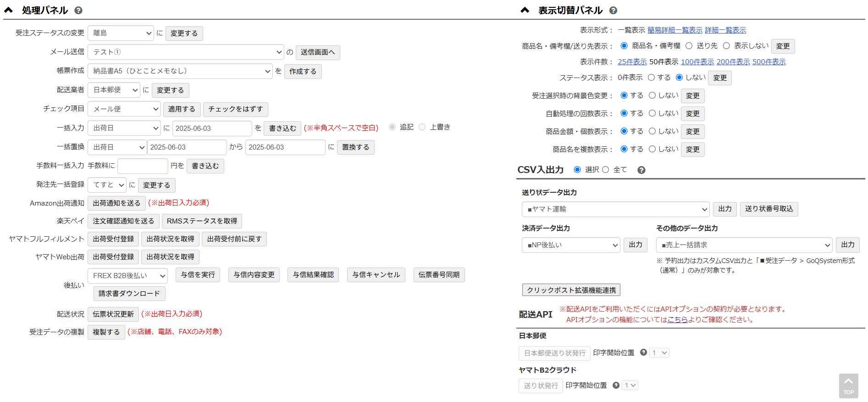Click 与信キャンセル button
This screenshot has height=402, width=868.
[376, 275]
